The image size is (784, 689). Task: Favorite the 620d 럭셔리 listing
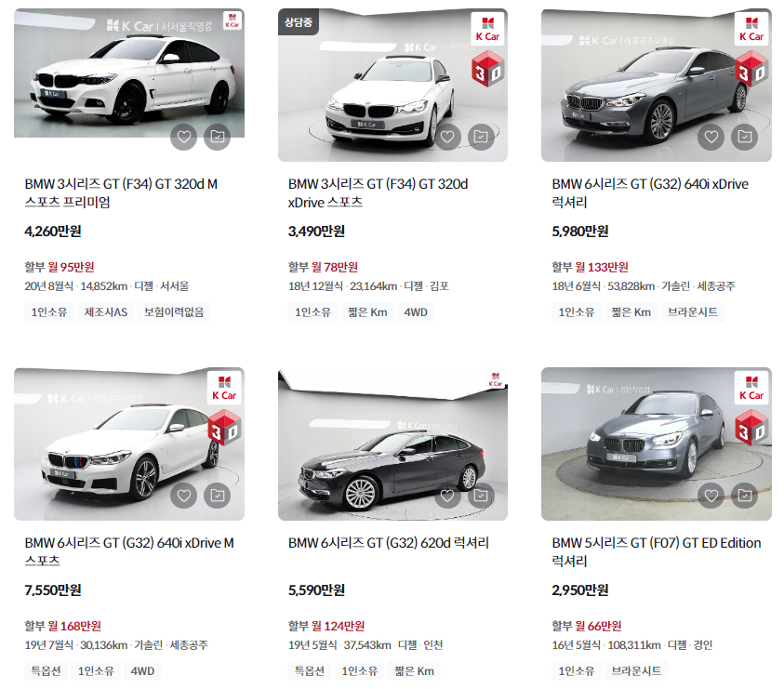coord(447,496)
